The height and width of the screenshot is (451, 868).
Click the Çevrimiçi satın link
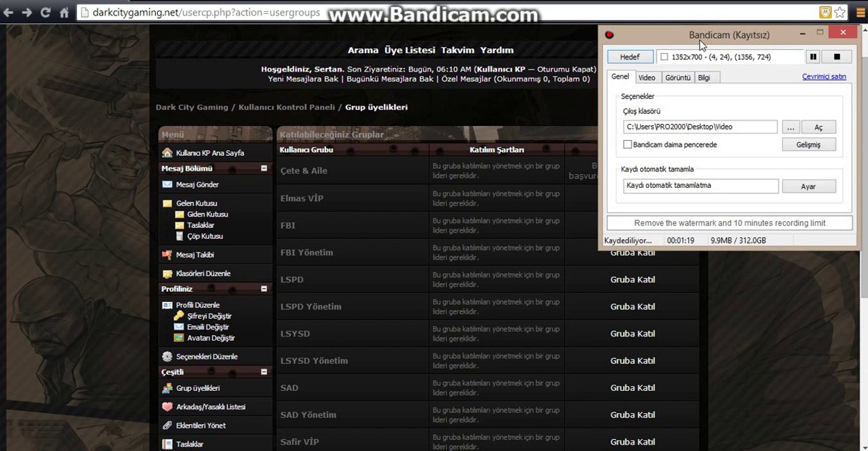click(x=824, y=76)
